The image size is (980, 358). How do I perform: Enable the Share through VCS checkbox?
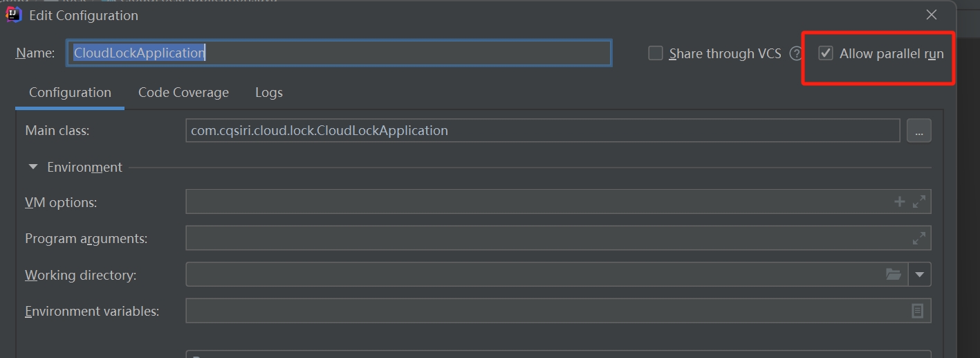point(656,53)
